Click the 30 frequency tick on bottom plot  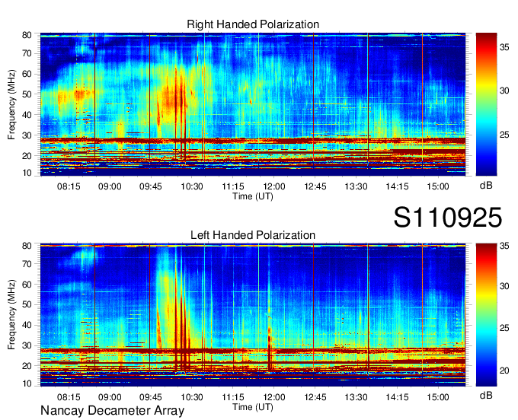click(27, 345)
